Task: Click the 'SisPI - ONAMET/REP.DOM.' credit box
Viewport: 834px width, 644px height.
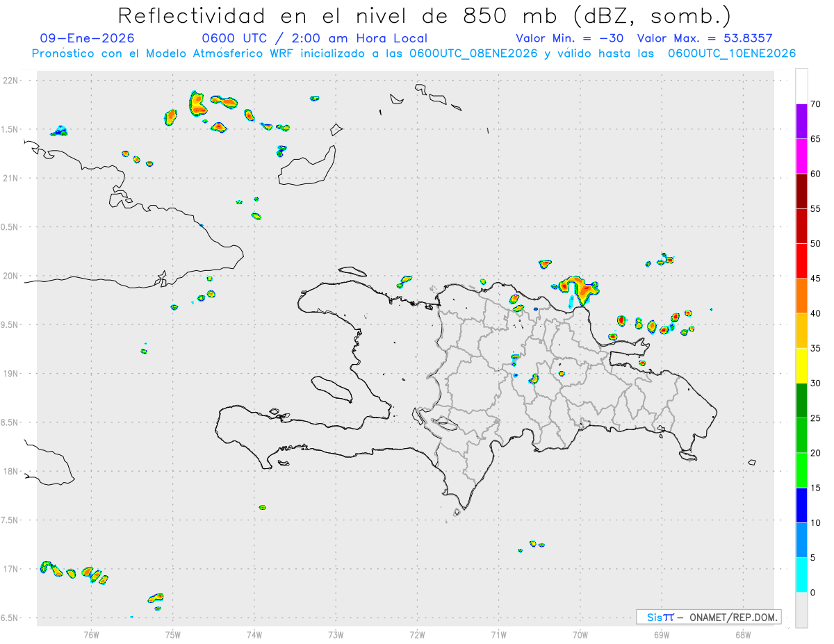Action: pyautogui.click(x=708, y=617)
